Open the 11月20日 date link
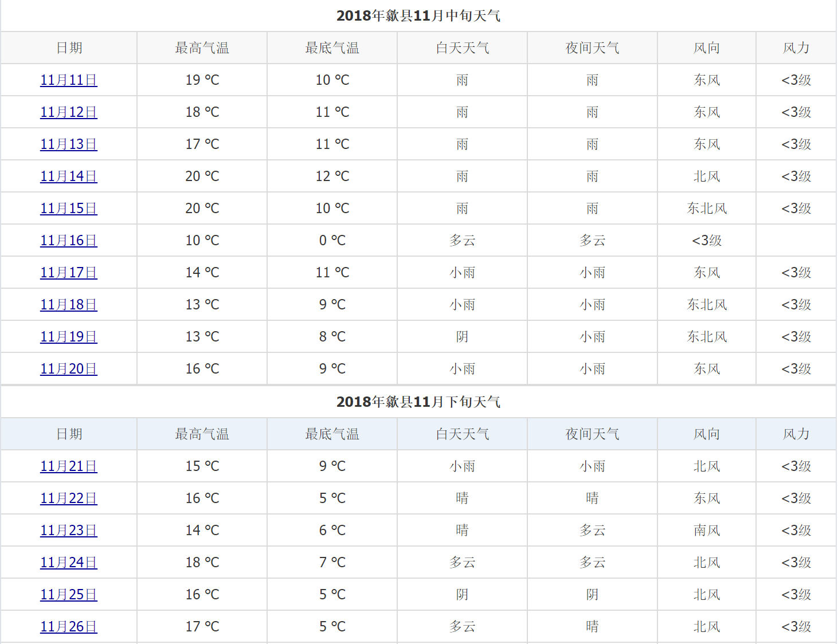Viewport: 838px width, 644px height. tap(69, 369)
